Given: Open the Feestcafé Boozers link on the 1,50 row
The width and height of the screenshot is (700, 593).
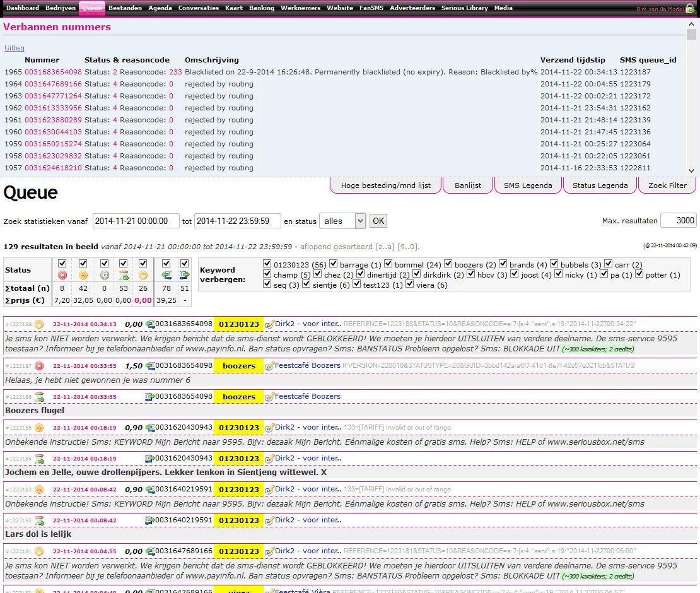Looking at the screenshot, I should (308, 365).
